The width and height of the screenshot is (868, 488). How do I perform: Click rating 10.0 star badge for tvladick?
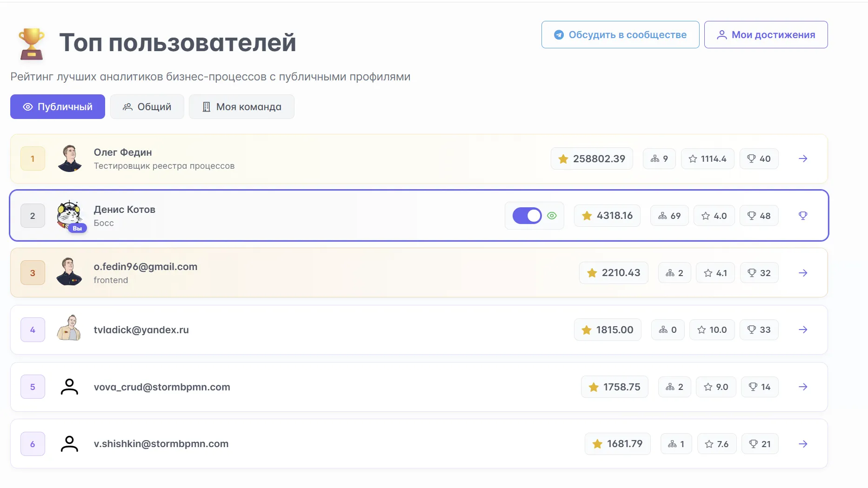tap(712, 330)
